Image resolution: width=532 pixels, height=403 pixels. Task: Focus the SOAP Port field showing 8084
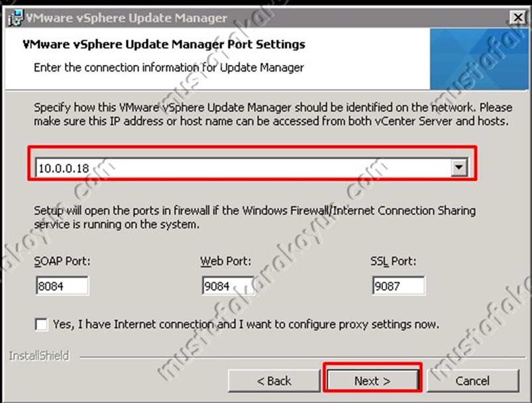pos(62,286)
